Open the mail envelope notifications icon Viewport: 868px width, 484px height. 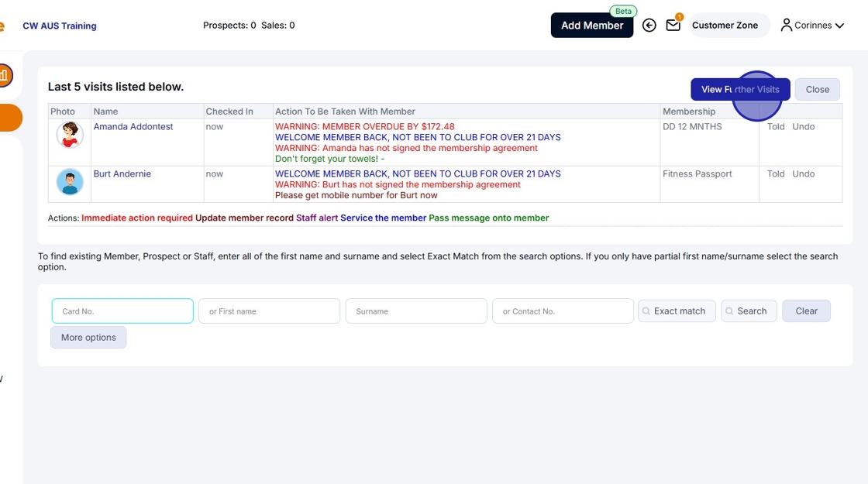click(673, 26)
